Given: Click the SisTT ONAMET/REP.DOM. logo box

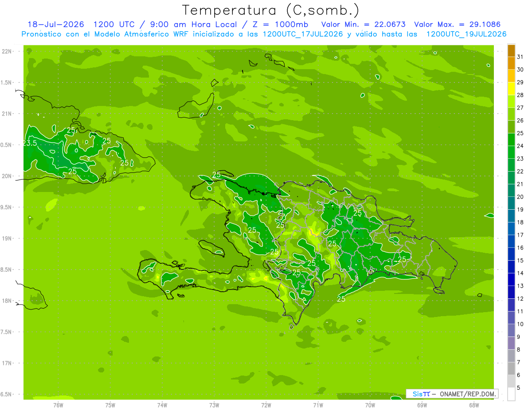Looking at the screenshot, I should pyautogui.click(x=452, y=394).
